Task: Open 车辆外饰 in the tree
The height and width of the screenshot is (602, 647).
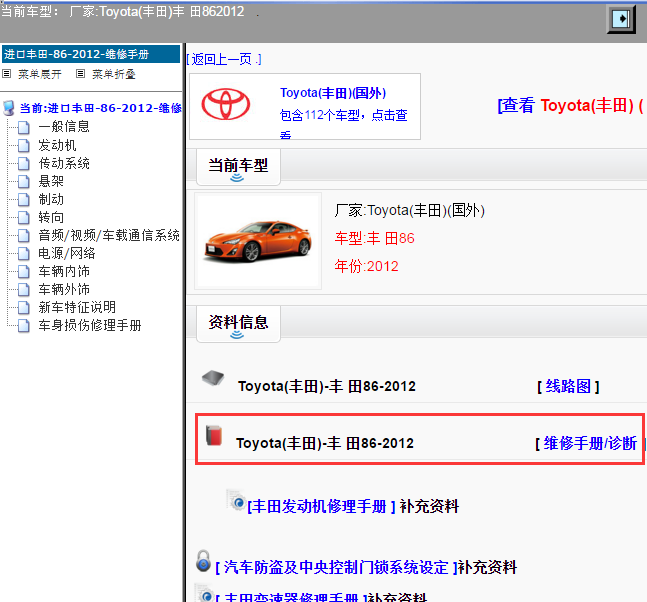Action: coord(64,290)
